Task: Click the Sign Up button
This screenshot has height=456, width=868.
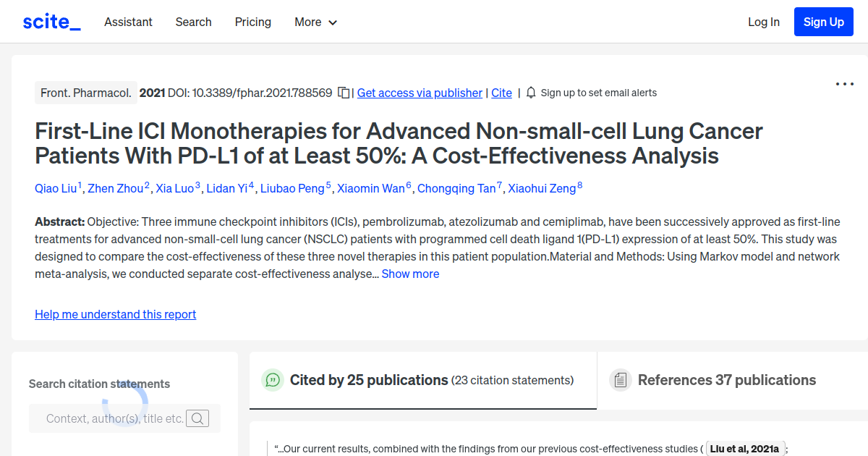Action: pyautogui.click(x=823, y=21)
